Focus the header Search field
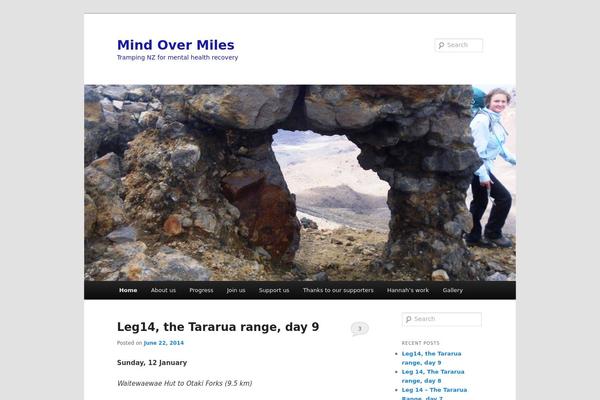 [458, 45]
